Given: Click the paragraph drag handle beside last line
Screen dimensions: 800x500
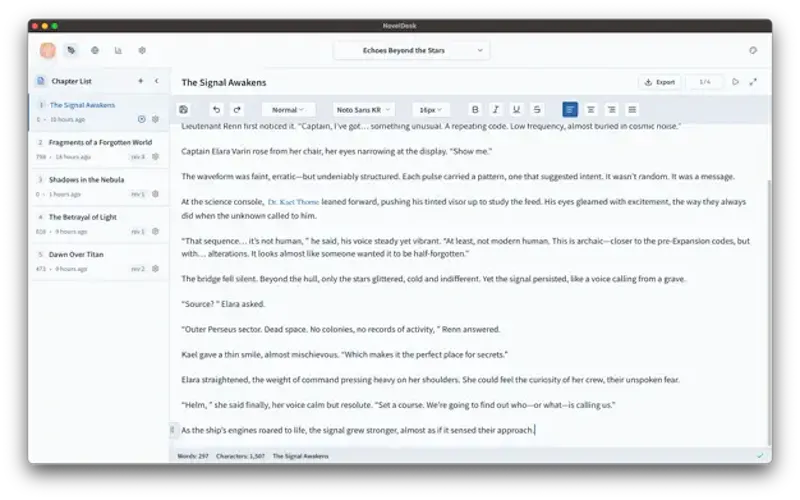Looking at the screenshot, I should 172,430.
